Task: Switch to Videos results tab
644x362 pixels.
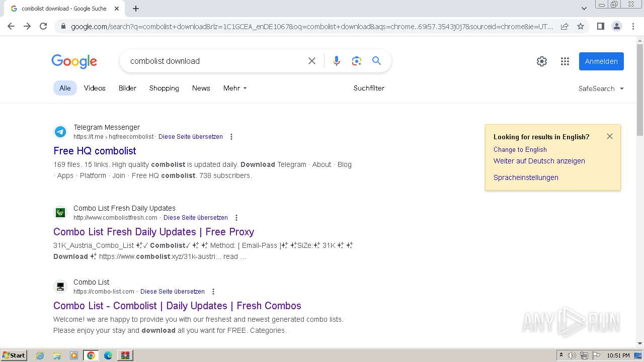Action: pyautogui.click(x=95, y=88)
